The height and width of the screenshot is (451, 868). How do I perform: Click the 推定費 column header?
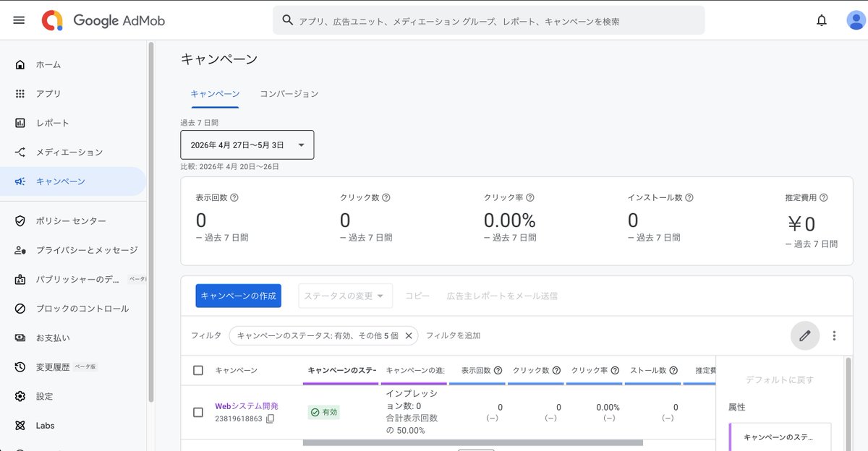tap(705, 370)
